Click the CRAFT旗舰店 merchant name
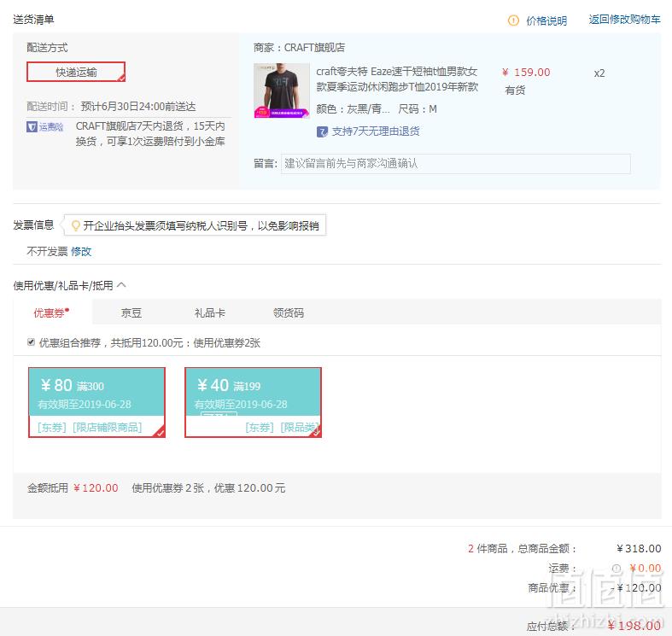Image resolution: width=672 pixels, height=636 pixels. click(314, 48)
